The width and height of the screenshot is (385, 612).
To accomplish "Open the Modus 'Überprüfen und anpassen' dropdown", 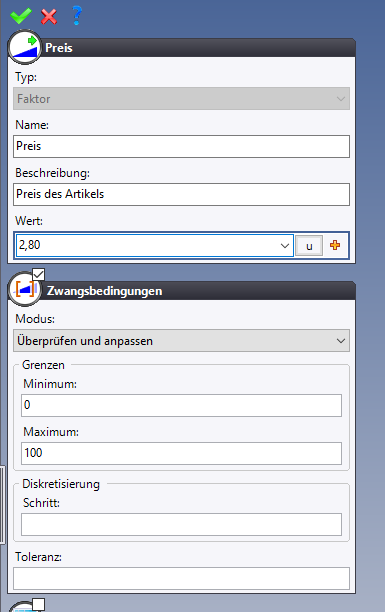I will coord(181,341).
